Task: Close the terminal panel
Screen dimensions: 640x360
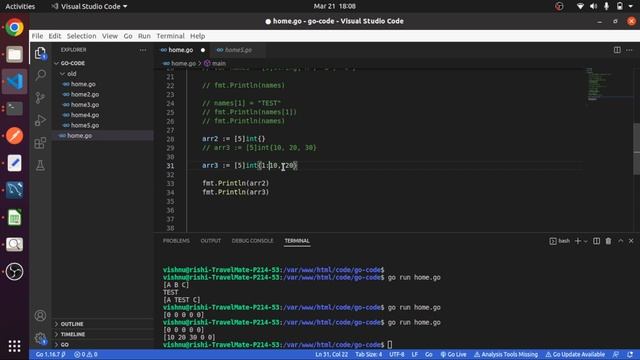Action: (x=631, y=241)
